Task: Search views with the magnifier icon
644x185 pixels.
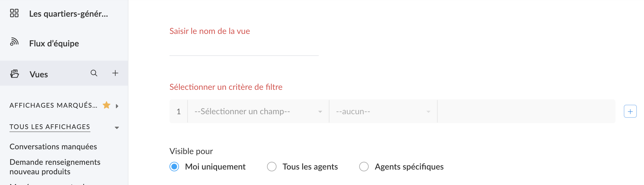Action: 94,73
